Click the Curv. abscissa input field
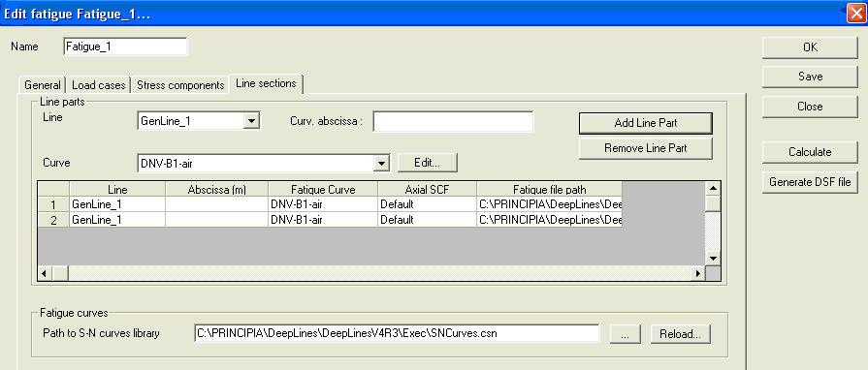 click(x=453, y=122)
